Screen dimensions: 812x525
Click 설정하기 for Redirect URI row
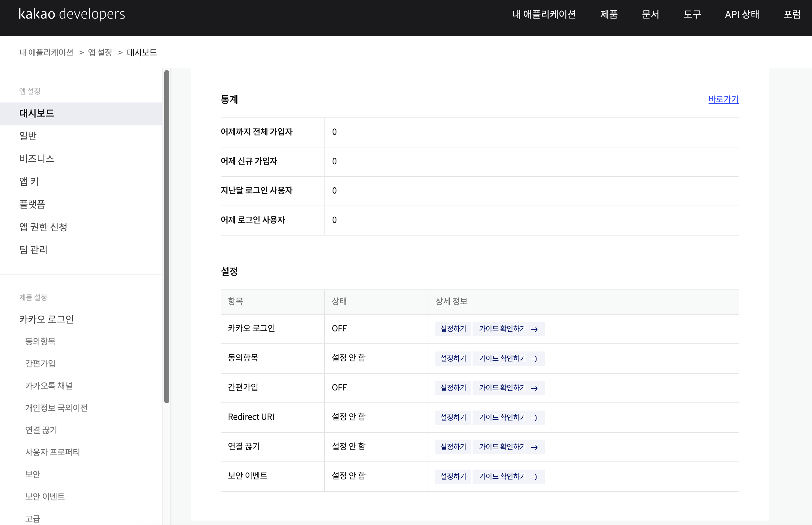[453, 418]
